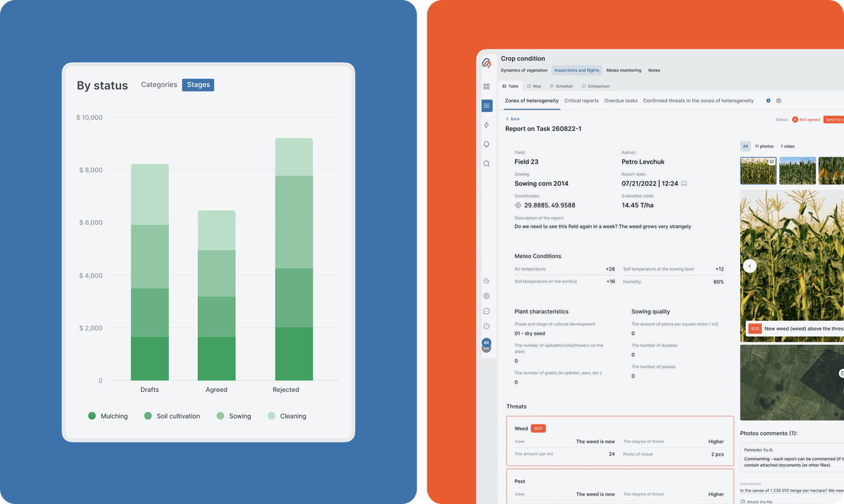The image size is (844, 504).
Task: Open the Notes section
Action: click(x=654, y=71)
